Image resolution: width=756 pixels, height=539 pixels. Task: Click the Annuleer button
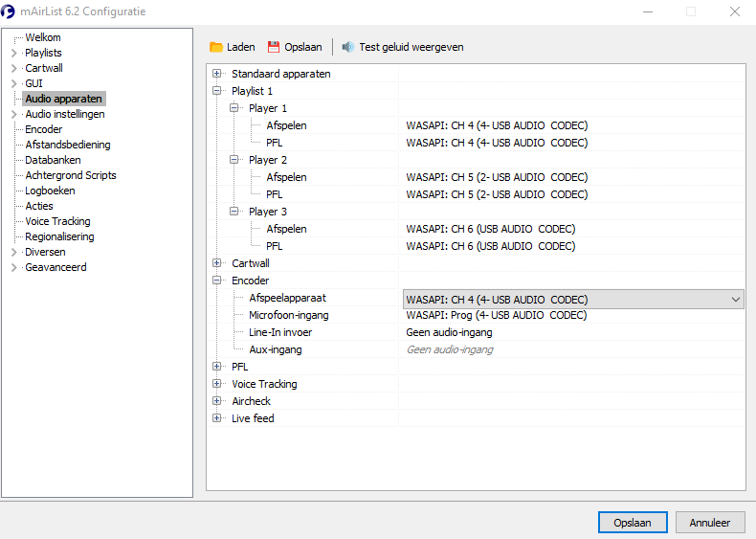coord(710,523)
